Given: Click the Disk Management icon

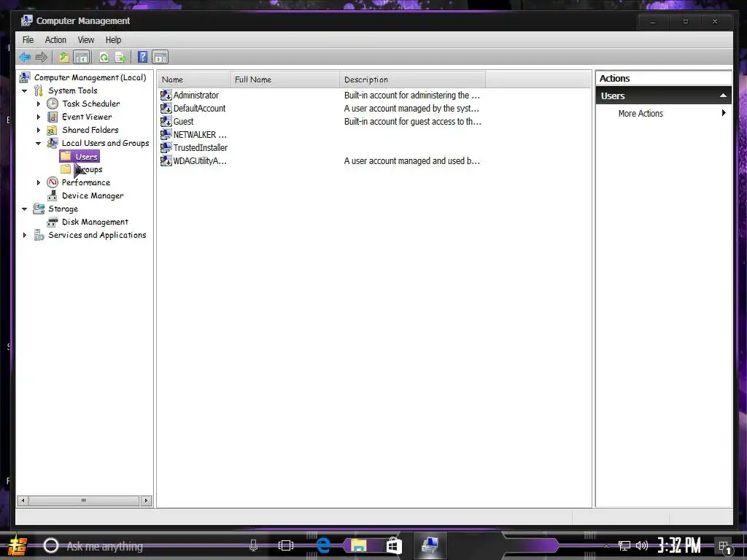Looking at the screenshot, I should coord(53,222).
